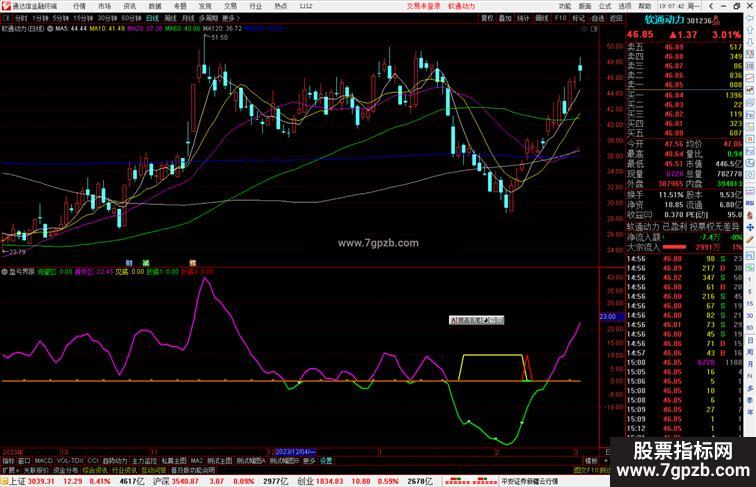Switch chart to 30分钟 period

pyautogui.click(x=107, y=18)
